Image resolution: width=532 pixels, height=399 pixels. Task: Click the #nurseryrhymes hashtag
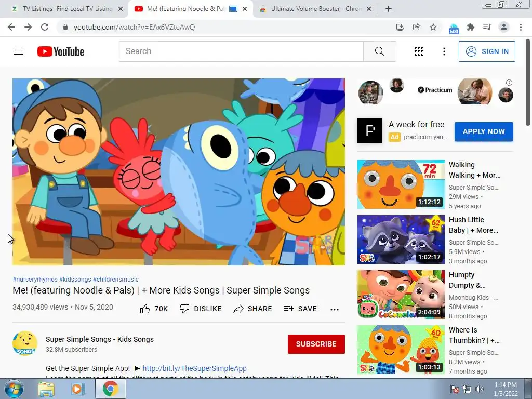click(35, 279)
